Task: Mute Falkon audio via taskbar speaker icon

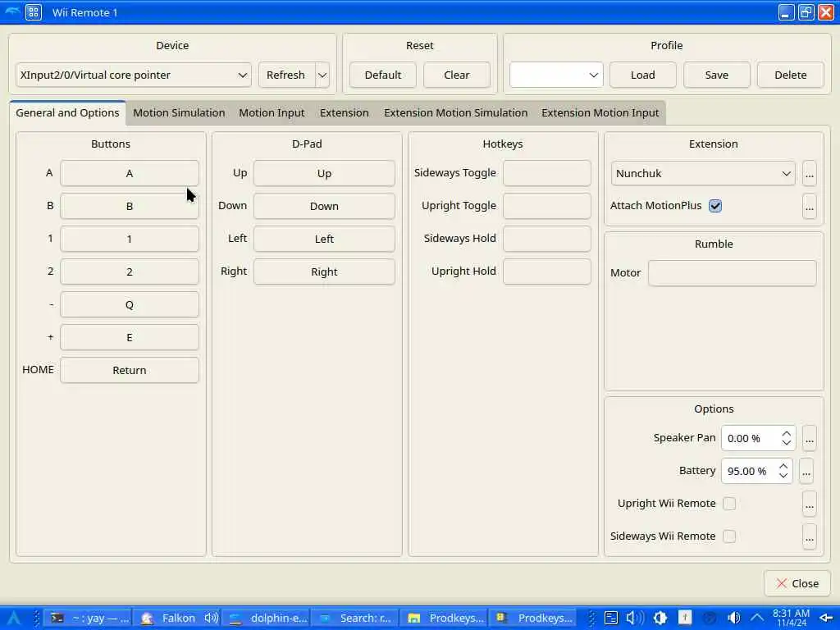Action: (211, 618)
